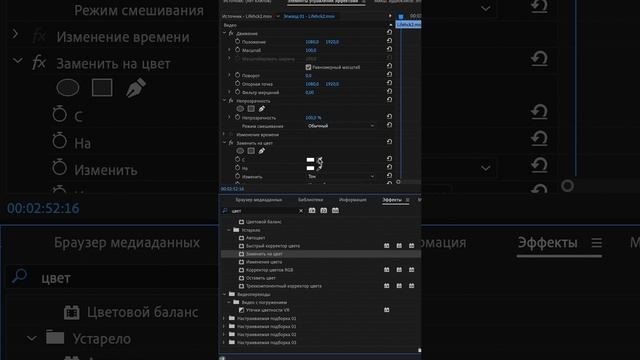This screenshot has height=360, width=640.
Task: Toggle the fx switch for Заменить на цвет
Action: pos(231,143)
